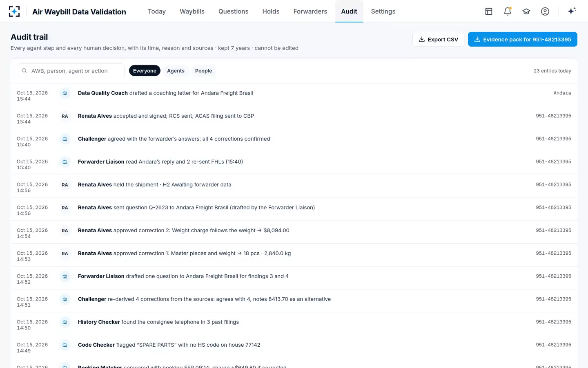Select the Everyone filter
The height and width of the screenshot is (368, 588).
(145, 71)
